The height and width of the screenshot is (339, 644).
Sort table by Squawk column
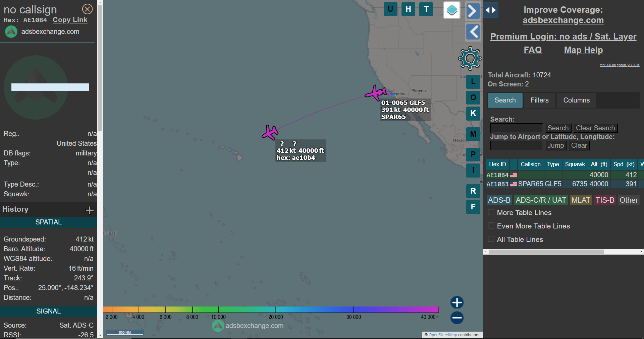(575, 164)
